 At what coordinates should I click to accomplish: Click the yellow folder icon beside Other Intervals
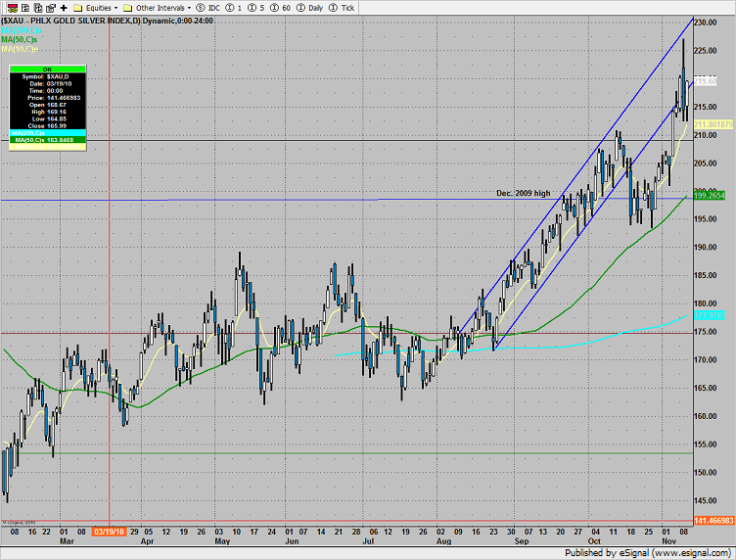click(x=127, y=8)
